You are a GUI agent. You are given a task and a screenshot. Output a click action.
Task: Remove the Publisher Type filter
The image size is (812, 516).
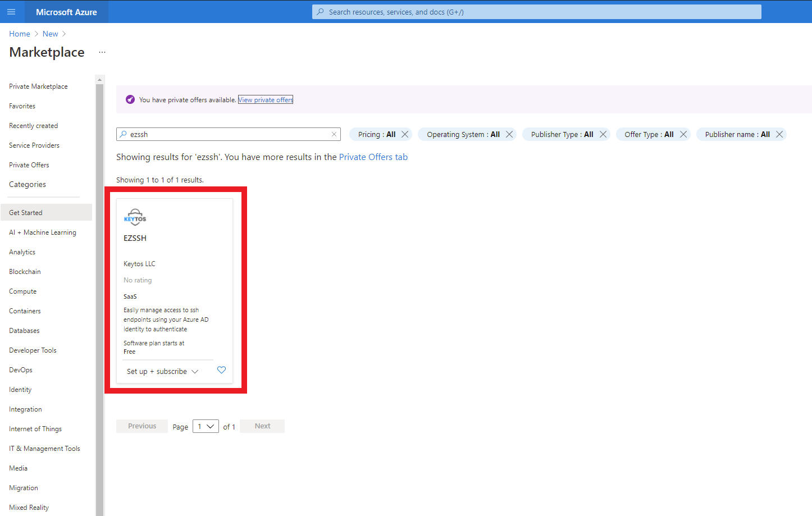tap(603, 134)
